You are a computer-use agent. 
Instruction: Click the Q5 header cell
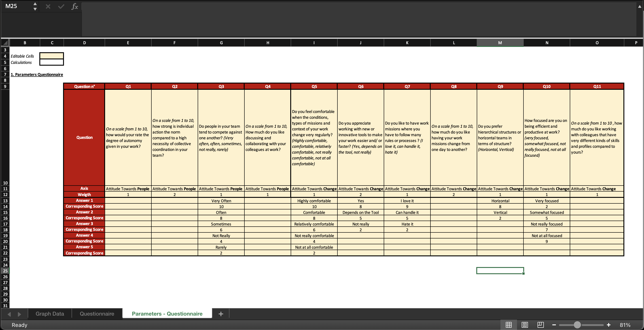click(314, 86)
